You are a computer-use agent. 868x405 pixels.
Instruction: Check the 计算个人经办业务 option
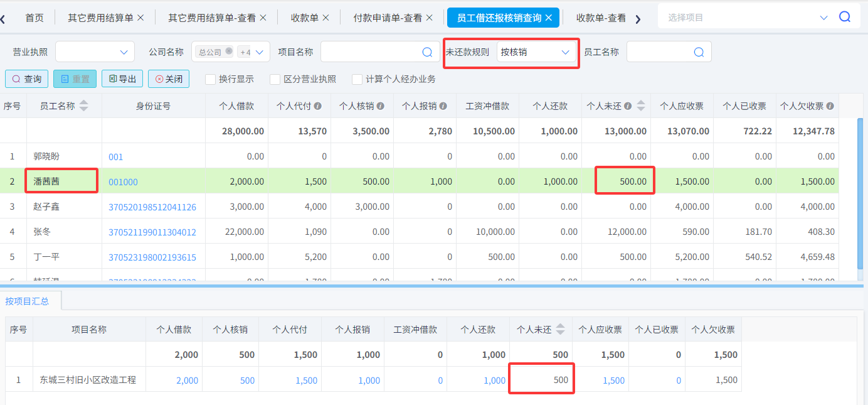coord(357,79)
